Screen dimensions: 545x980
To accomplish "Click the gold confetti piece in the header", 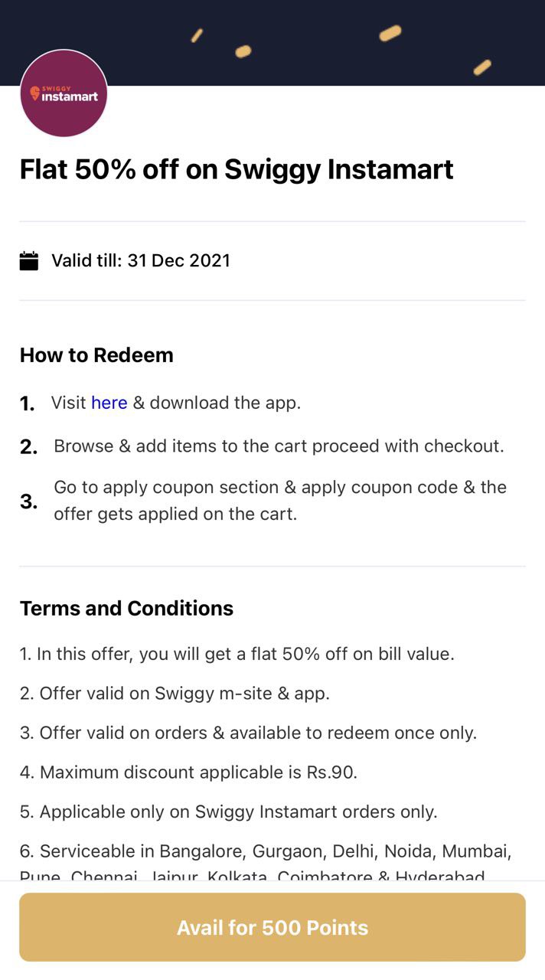I will tap(390, 32).
